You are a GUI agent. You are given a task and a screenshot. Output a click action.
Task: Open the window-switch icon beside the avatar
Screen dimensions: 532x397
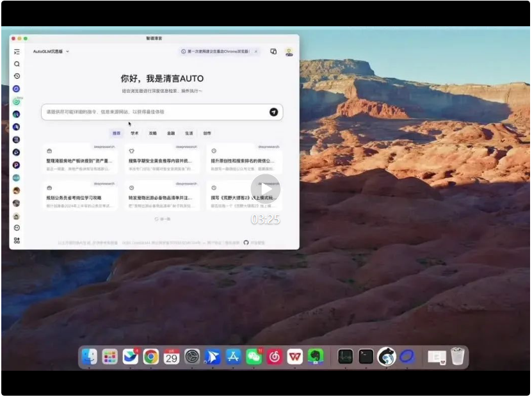click(x=273, y=51)
